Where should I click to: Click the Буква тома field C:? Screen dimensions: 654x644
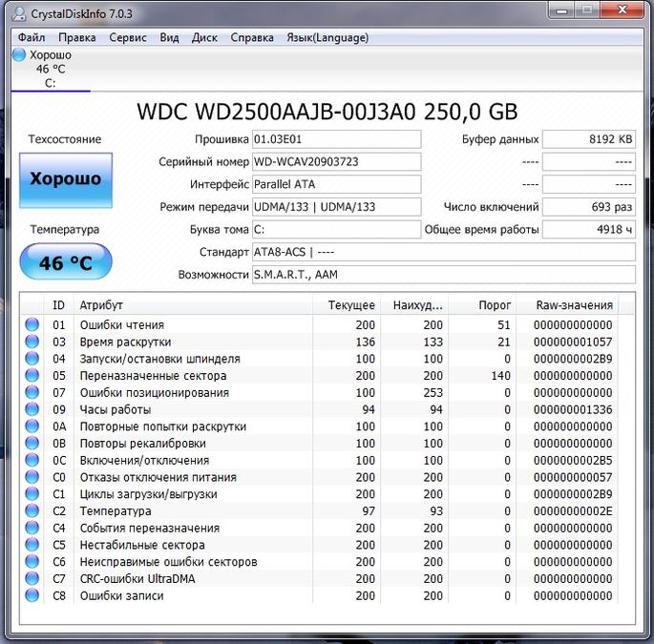coord(337,229)
